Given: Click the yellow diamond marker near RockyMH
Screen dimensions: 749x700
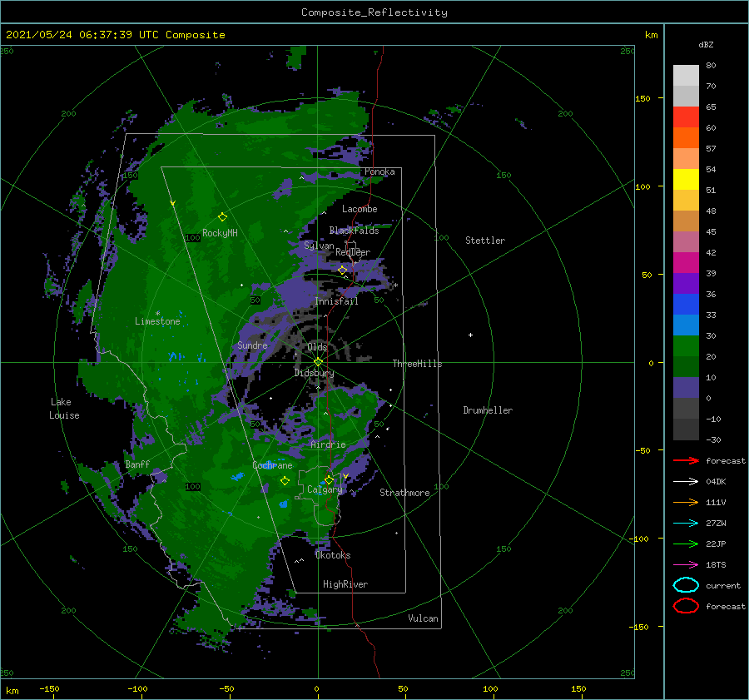Looking at the screenshot, I should pyautogui.click(x=222, y=217).
